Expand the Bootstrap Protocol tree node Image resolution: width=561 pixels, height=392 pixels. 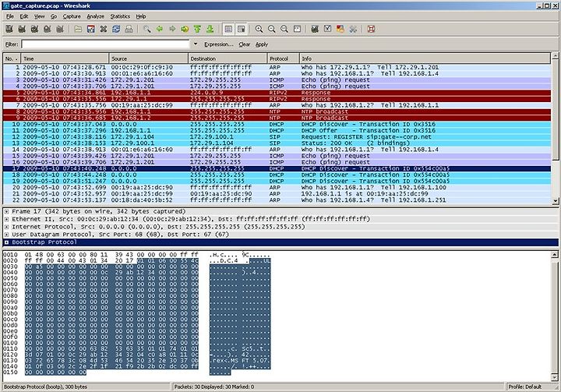click(x=6, y=242)
